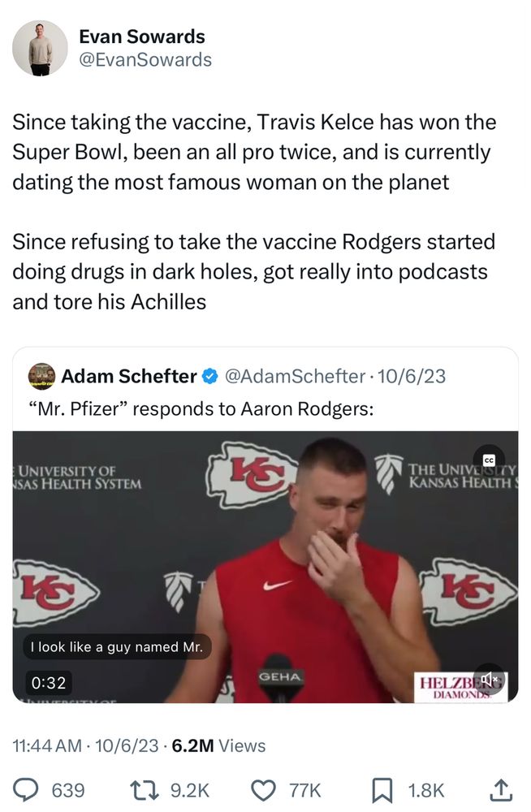
Task: Open the share icon
Action: click(500, 788)
